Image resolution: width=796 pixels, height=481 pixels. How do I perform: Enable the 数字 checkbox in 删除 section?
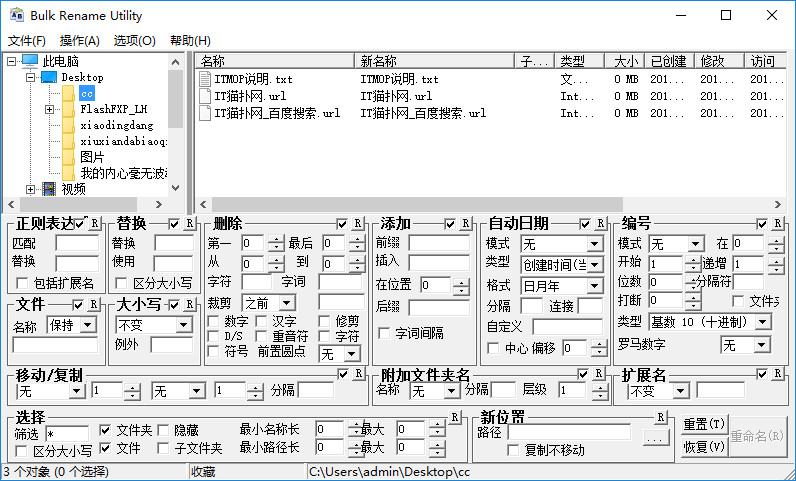[214, 321]
